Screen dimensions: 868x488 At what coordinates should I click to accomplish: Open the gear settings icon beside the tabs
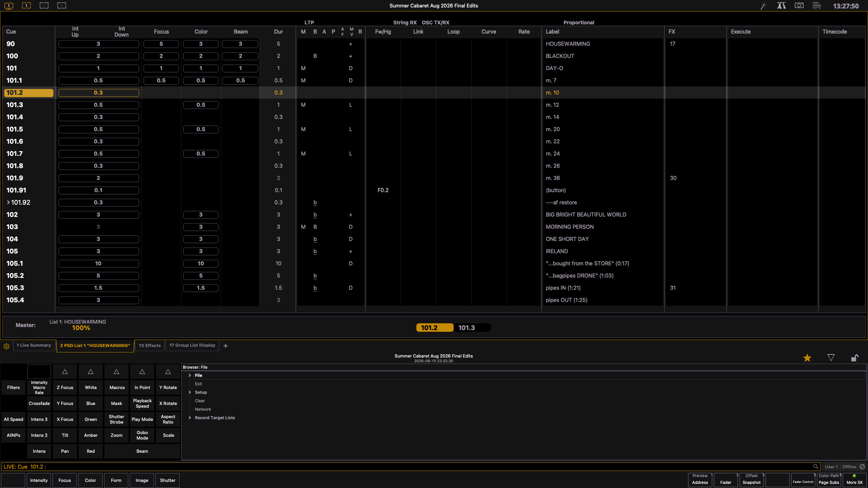[x=6, y=346]
